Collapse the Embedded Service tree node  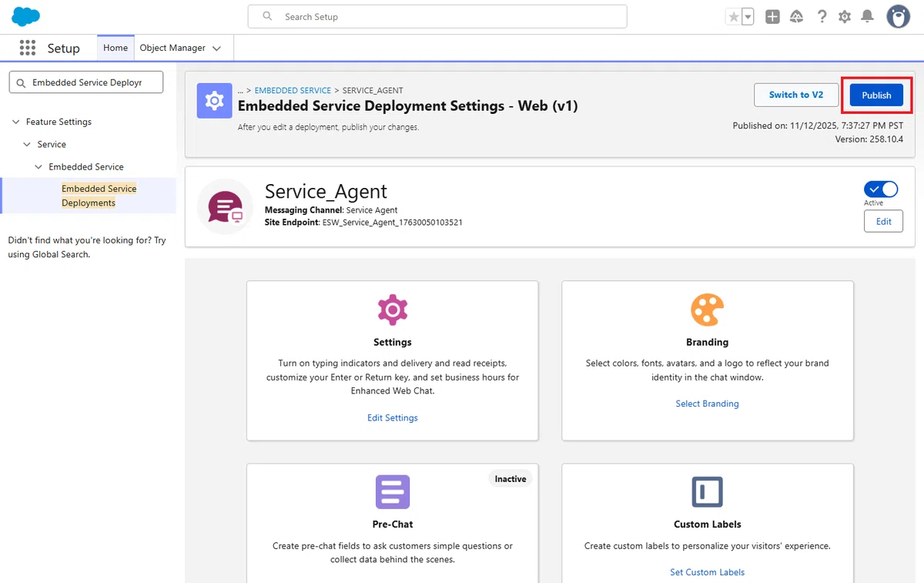39,166
